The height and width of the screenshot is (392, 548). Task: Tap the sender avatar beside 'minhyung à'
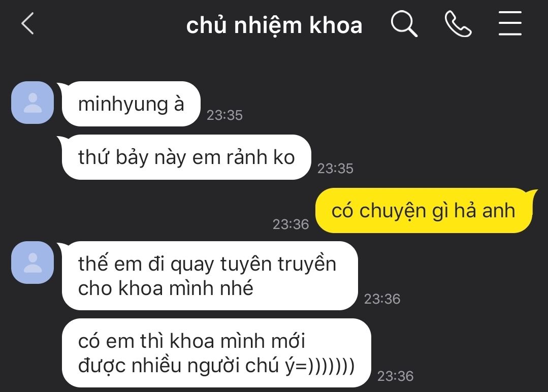tap(33, 103)
